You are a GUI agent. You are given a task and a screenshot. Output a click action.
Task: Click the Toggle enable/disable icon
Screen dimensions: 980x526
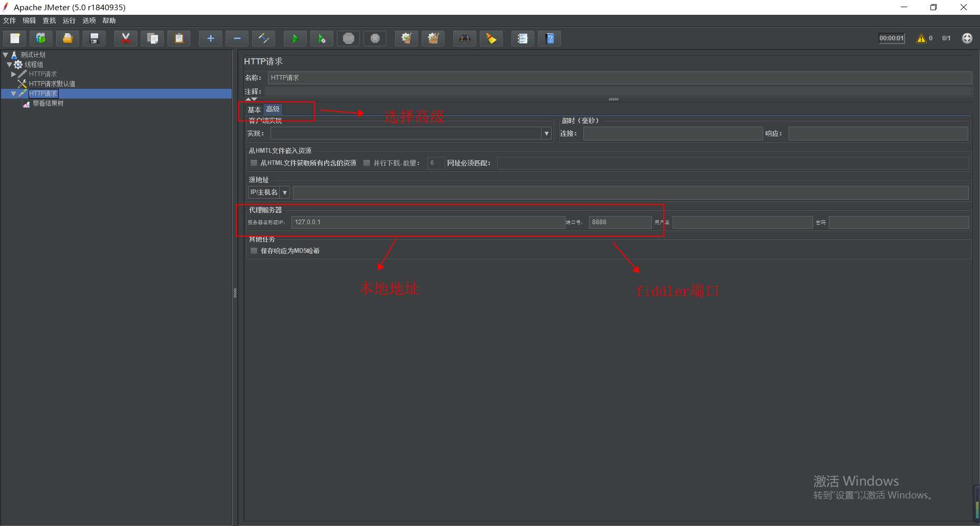click(263, 38)
